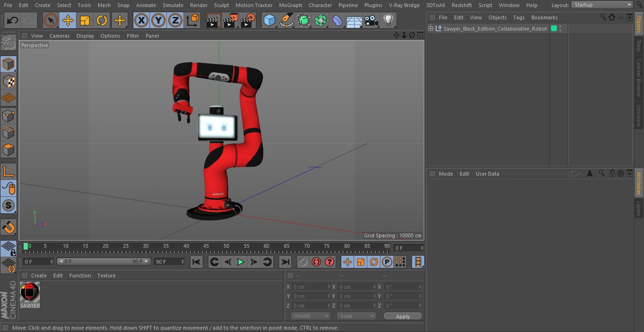
Task: Click Record Active Objects button
Action: click(303, 262)
